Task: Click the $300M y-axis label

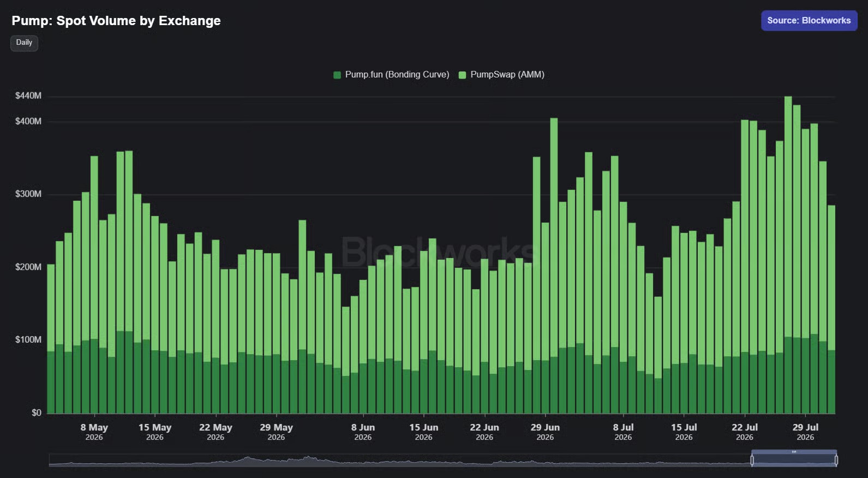Action: (28, 194)
